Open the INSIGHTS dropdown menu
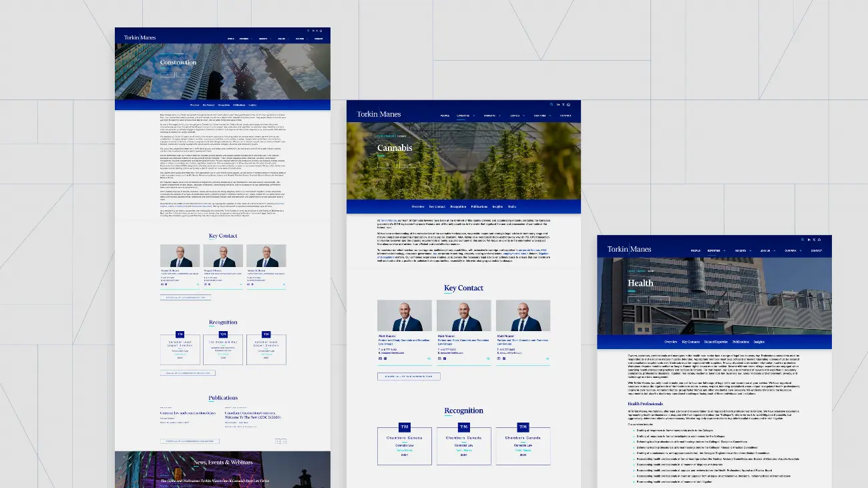This screenshot has width=868, height=488. (491, 115)
